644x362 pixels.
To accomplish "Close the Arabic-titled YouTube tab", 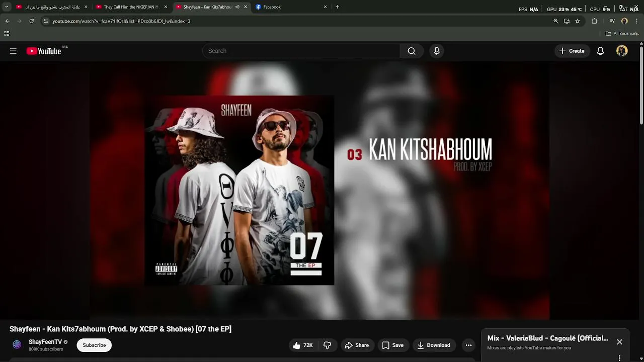I will (x=86, y=7).
